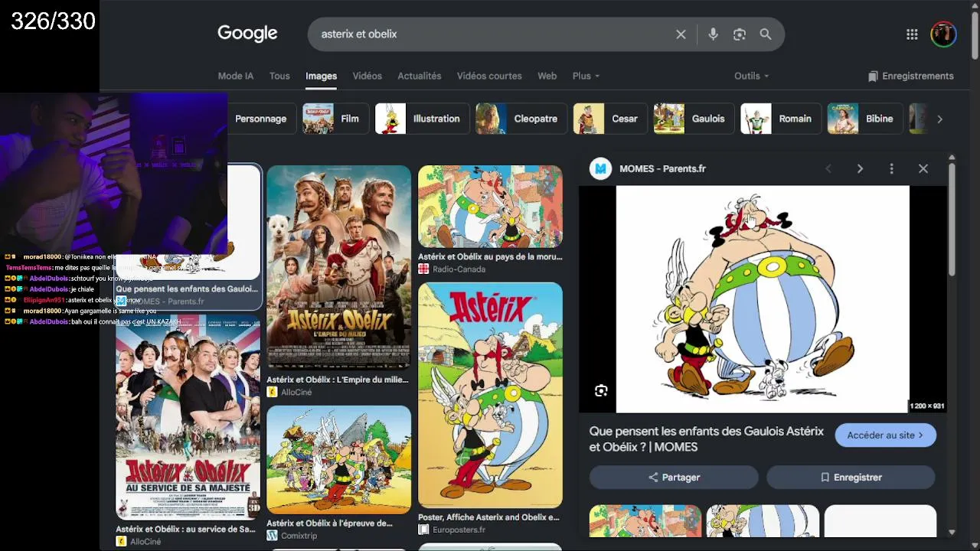
Task: Click Accéder au site button
Action: tap(886, 435)
